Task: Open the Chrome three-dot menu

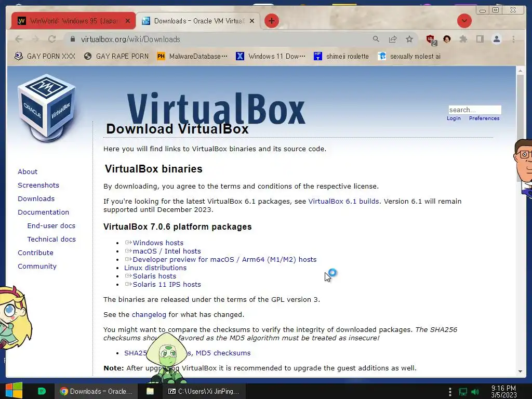Action: [x=514, y=39]
